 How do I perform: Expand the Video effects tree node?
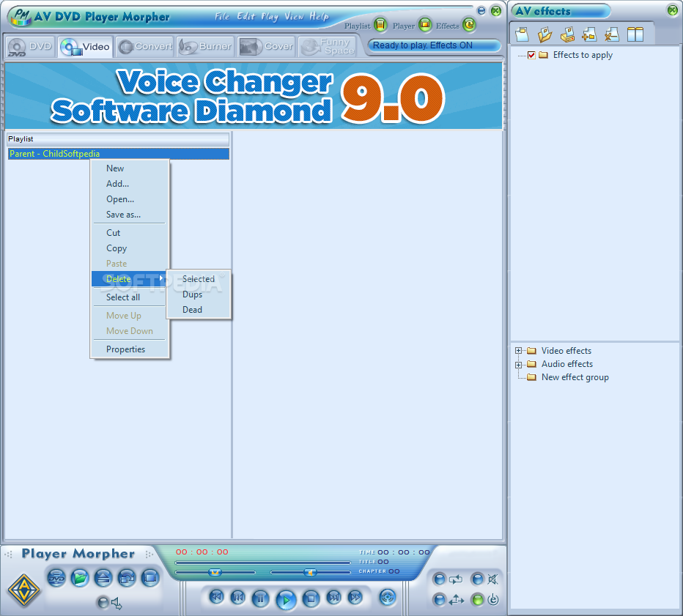click(518, 351)
